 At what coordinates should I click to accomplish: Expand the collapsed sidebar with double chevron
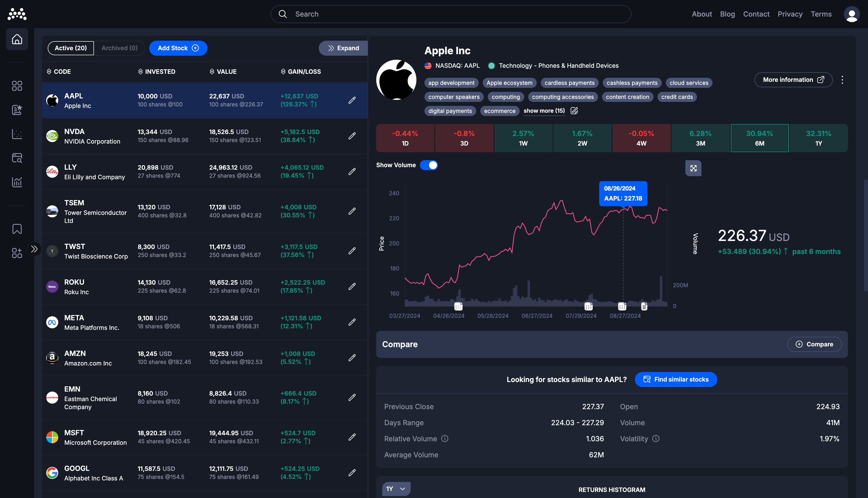coord(34,249)
